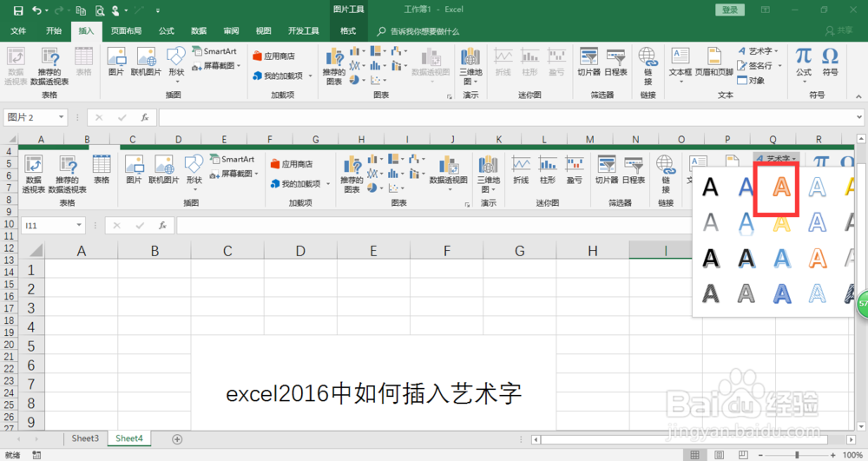Switch to the Sheet3 sheet tab

point(85,438)
